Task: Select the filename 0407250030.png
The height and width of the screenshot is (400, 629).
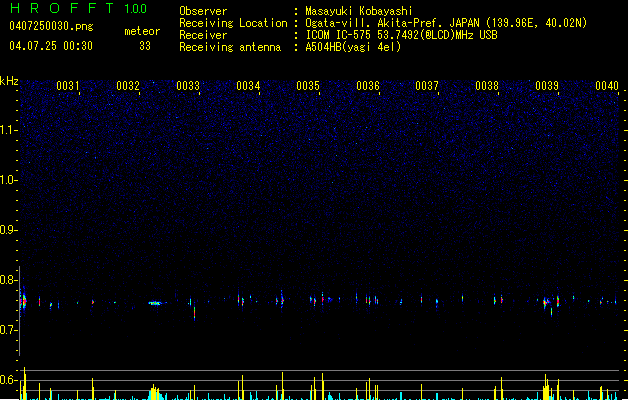Action: 51,26
